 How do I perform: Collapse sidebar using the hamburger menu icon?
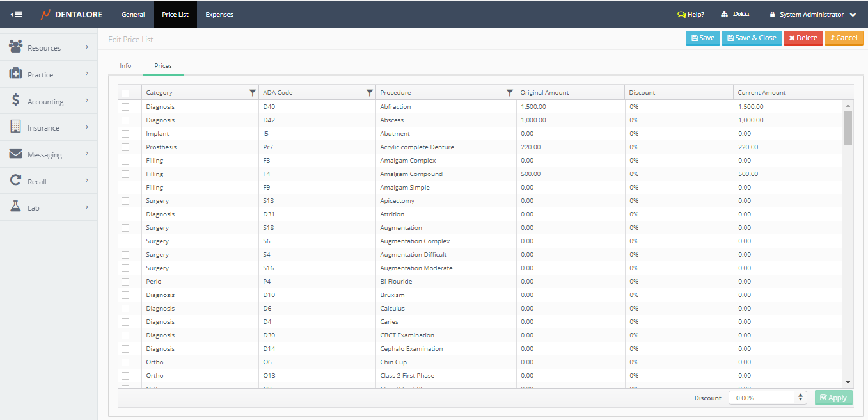[17, 14]
